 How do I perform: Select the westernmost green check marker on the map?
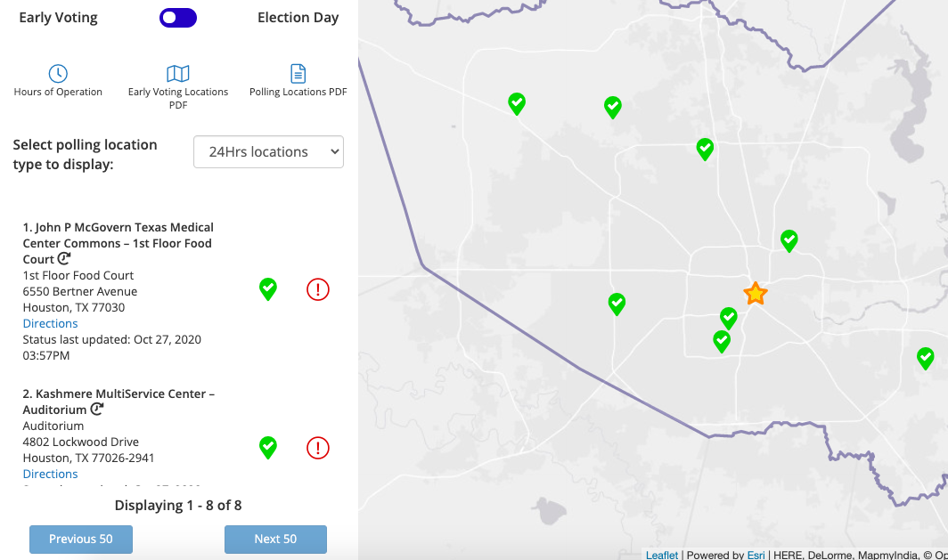(517, 104)
